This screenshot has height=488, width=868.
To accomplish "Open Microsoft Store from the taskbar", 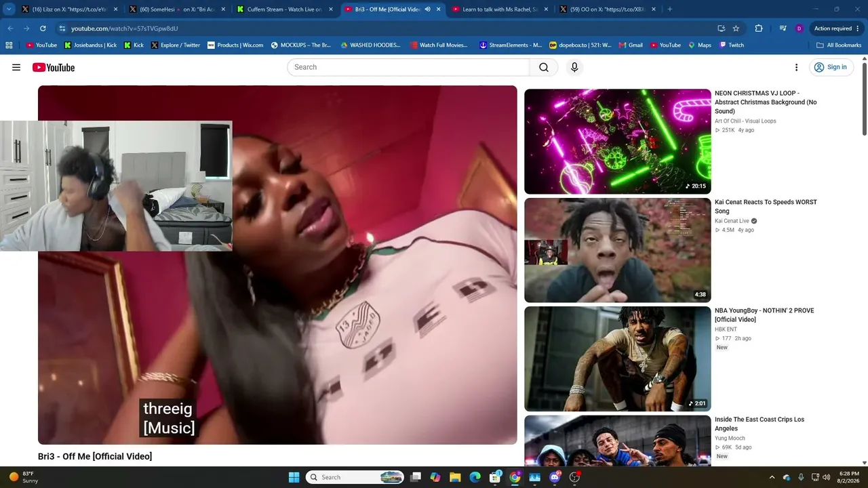I will point(496,477).
